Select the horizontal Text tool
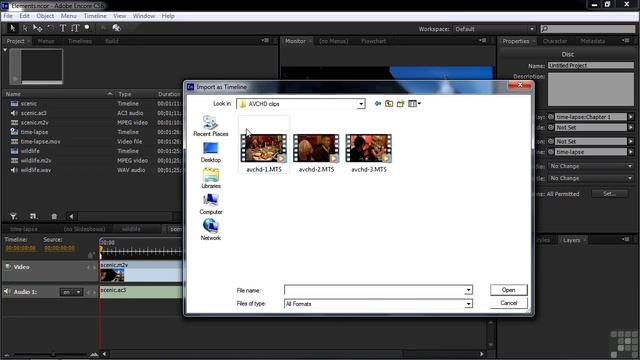 pyautogui.click(x=63, y=28)
